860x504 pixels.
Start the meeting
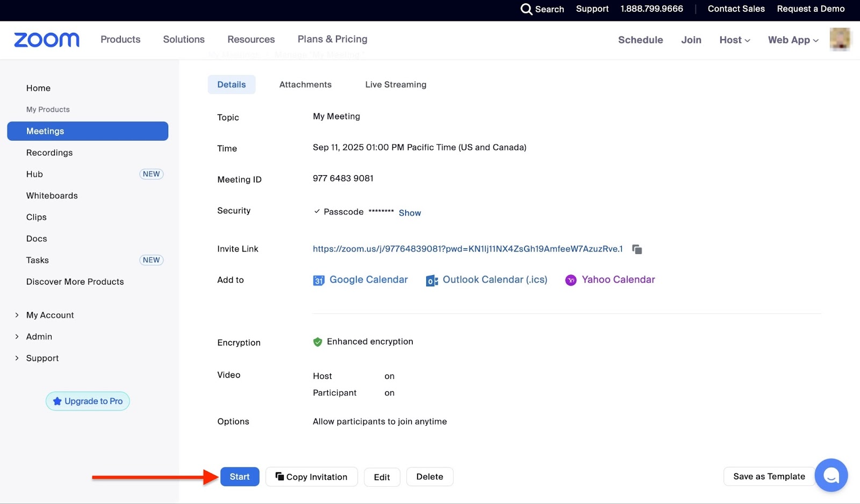240,477
